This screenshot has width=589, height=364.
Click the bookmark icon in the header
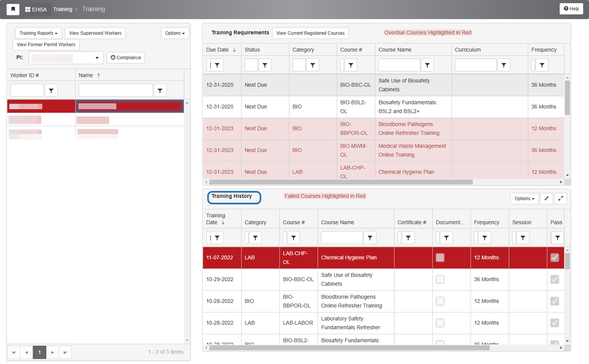[x=13, y=9]
